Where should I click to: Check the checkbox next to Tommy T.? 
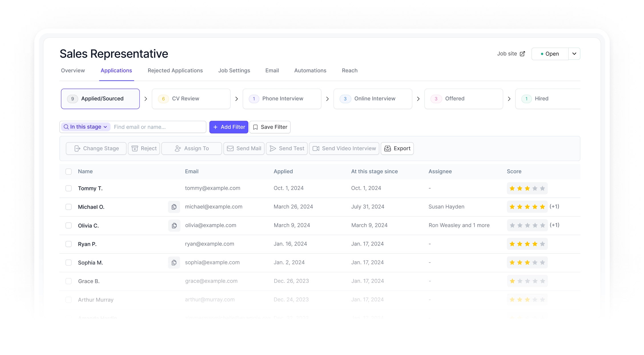[69, 188]
